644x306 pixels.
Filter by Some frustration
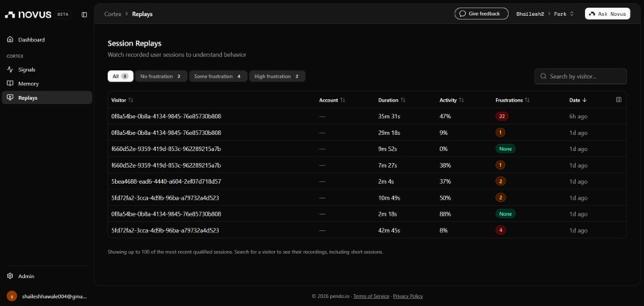coord(218,77)
